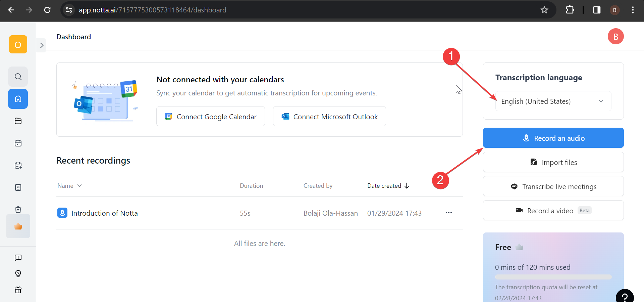Image resolution: width=644 pixels, height=302 pixels.
Task: Open the scheduling calendar-plus sidebar icon
Action: [18, 165]
